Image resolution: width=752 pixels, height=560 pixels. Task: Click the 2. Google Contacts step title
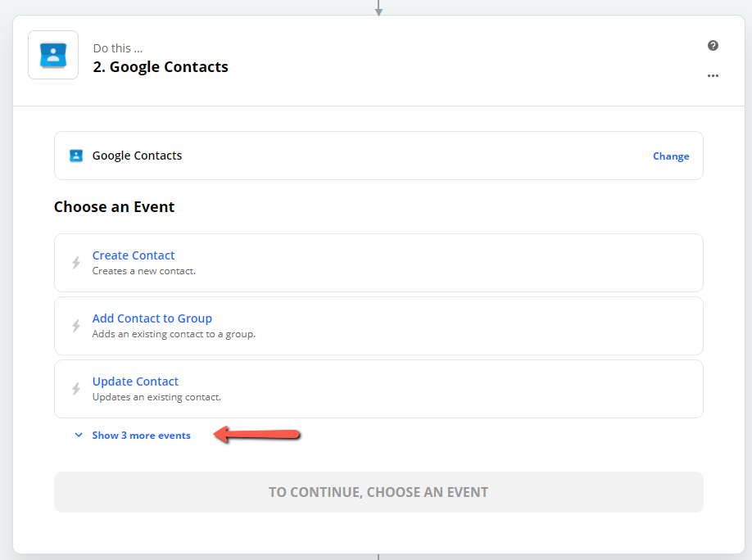[x=161, y=67]
